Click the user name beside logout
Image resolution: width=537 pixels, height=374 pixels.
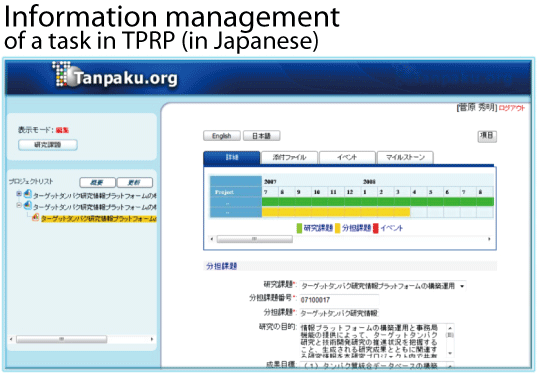point(477,108)
